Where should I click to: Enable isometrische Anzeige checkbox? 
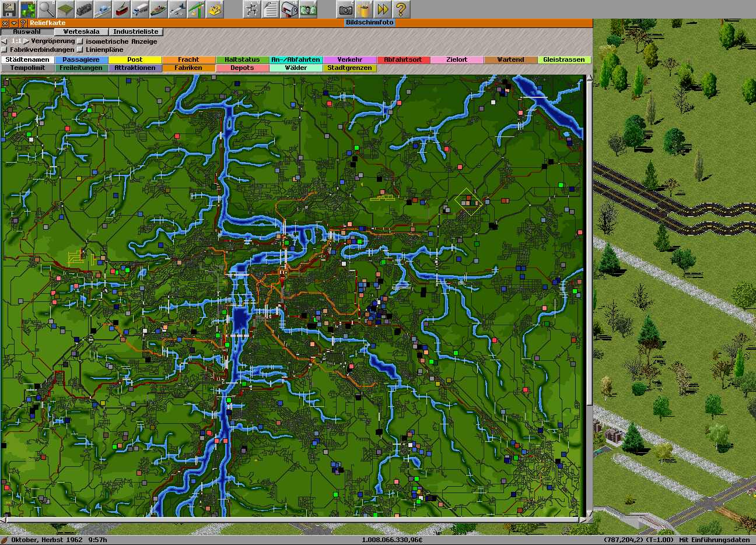click(80, 42)
